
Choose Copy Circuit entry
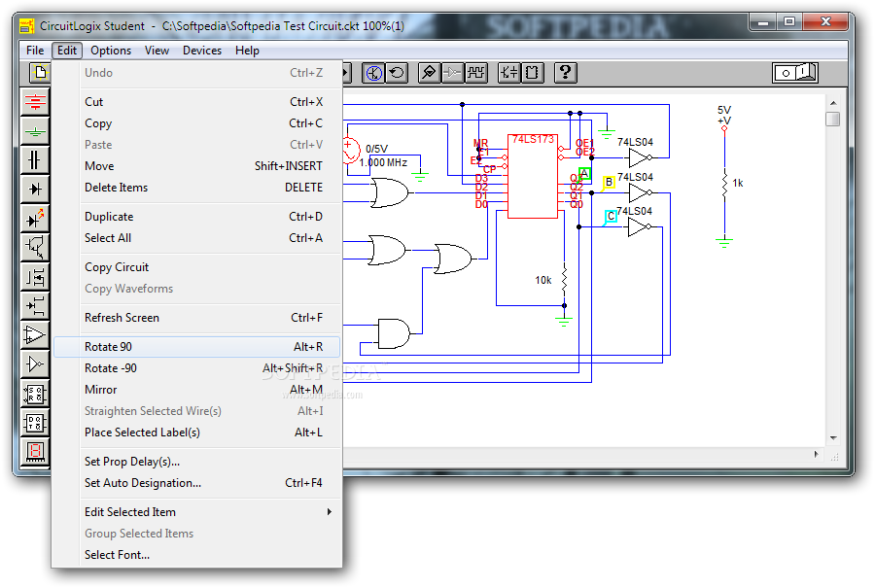[x=196, y=266]
